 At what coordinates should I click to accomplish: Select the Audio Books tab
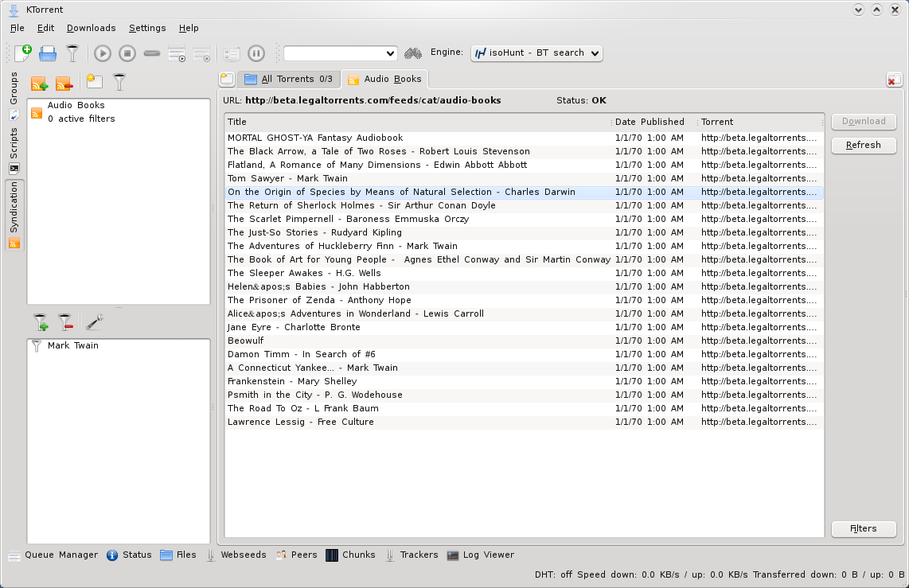point(384,79)
